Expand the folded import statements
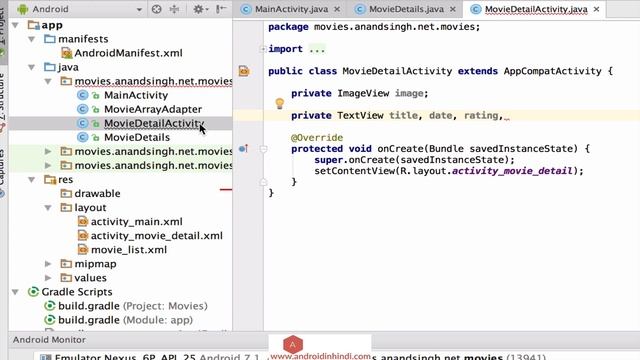640x360 pixels. pyautogui.click(x=263, y=49)
